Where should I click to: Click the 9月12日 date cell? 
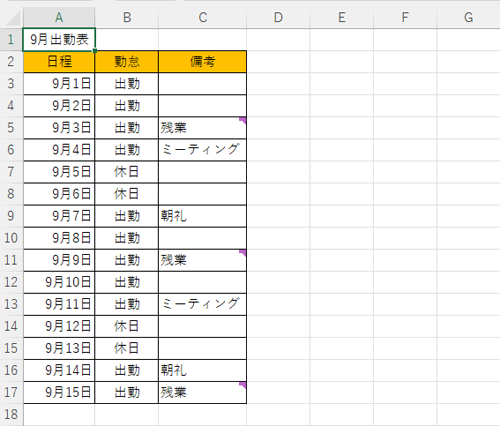coord(59,326)
